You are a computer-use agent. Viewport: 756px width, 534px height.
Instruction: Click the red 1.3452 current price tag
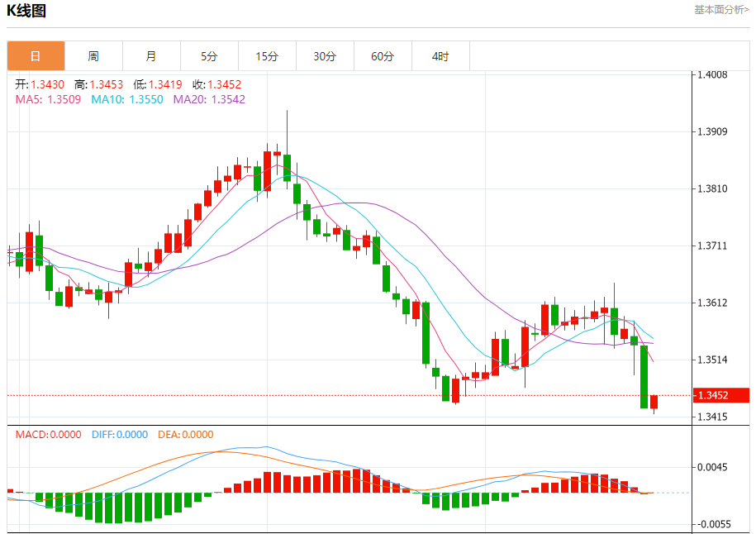point(720,395)
